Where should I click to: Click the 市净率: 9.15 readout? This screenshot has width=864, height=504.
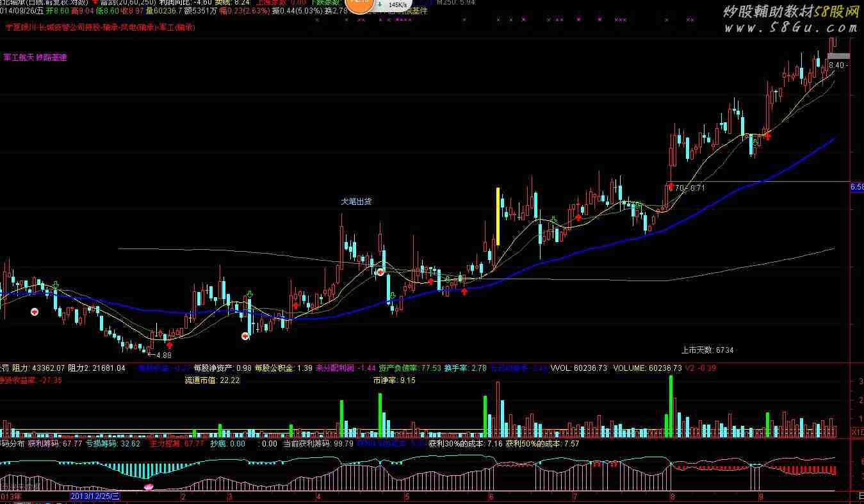(394, 380)
